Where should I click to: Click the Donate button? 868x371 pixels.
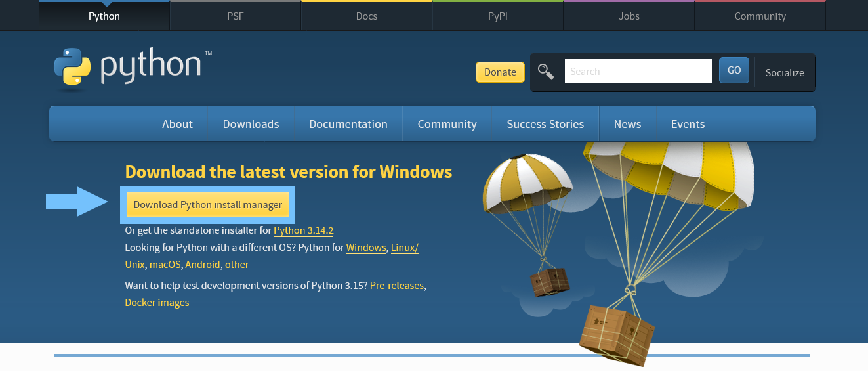tap(500, 72)
